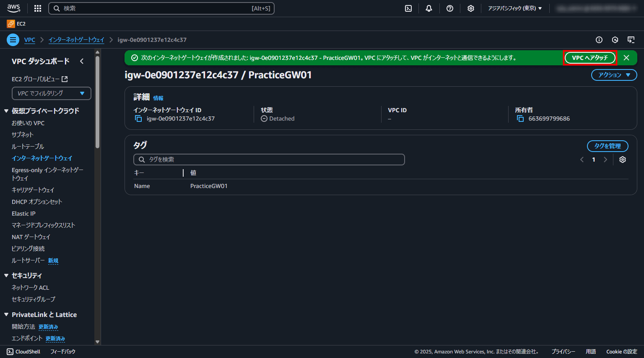The height and width of the screenshot is (358, 644).
Task: Select エンドポイント in sidebar
Action: click(27, 338)
